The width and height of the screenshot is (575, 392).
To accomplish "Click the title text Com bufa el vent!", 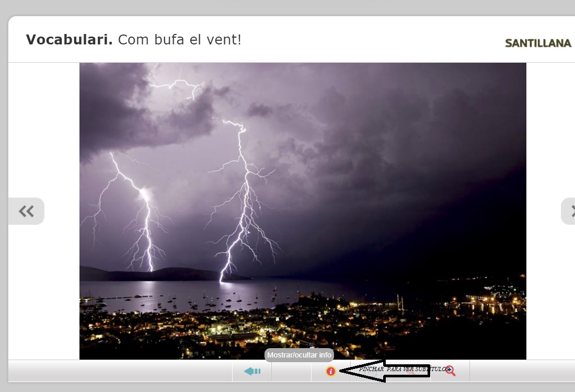I will pyautogui.click(x=179, y=40).
